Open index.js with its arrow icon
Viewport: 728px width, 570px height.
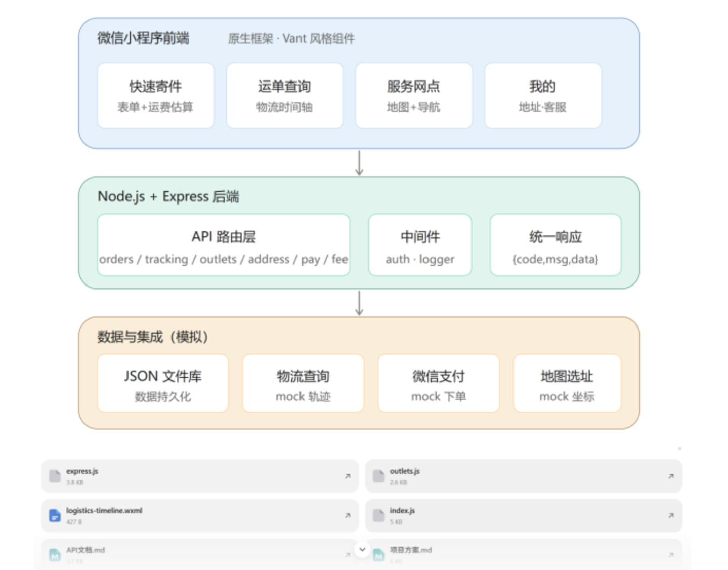(671, 515)
